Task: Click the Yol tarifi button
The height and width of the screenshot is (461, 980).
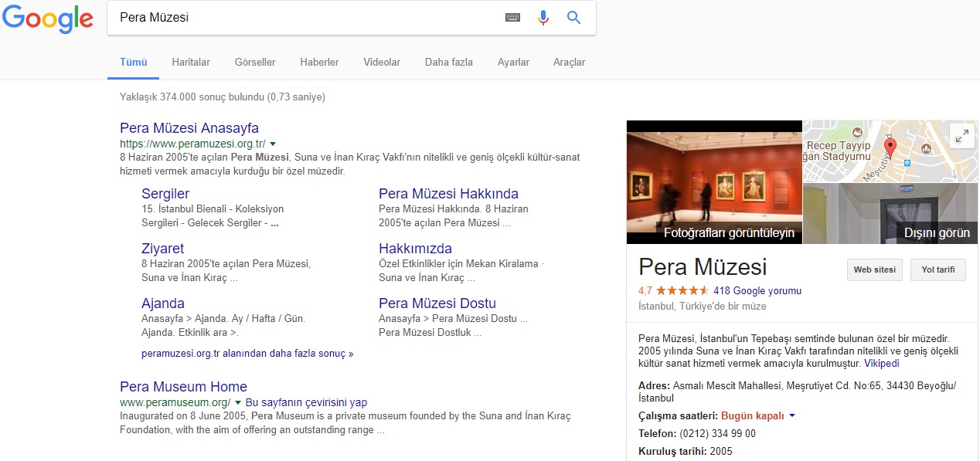Action: (938, 269)
